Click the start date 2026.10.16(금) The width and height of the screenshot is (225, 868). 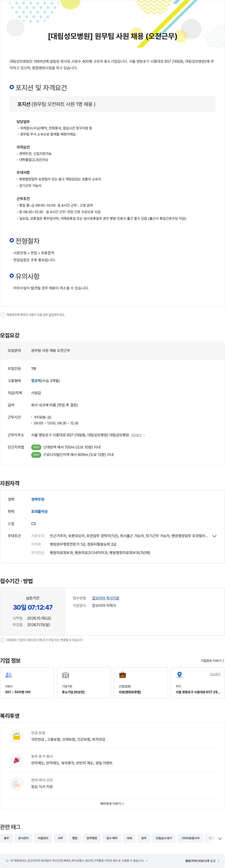[x=39, y=618]
